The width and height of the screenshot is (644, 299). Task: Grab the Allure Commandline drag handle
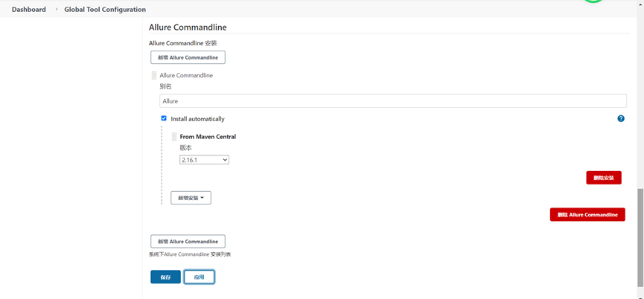coord(154,75)
